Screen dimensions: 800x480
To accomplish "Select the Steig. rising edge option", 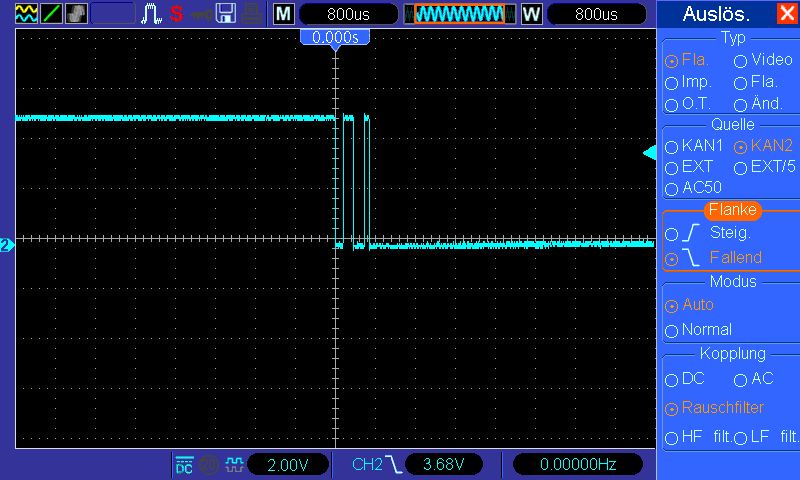I will click(671, 234).
